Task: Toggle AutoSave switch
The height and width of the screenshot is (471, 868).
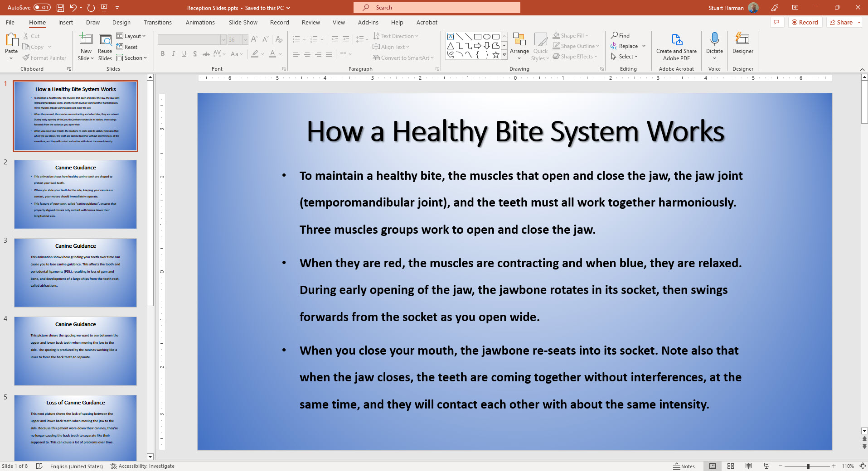Action: click(42, 8)
